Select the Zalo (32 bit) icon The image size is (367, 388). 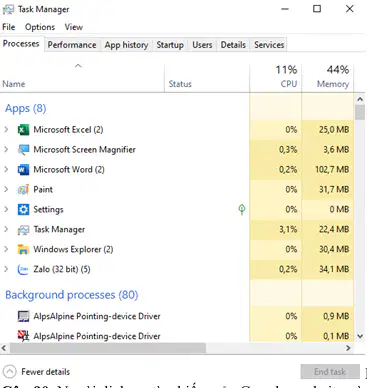(23, 269)
